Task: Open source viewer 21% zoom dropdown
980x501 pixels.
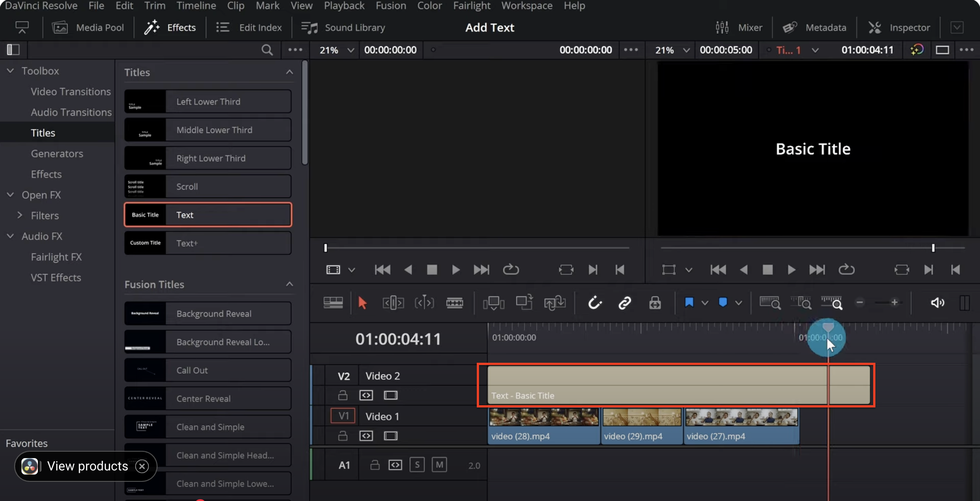Action: (x=351, y=50)
